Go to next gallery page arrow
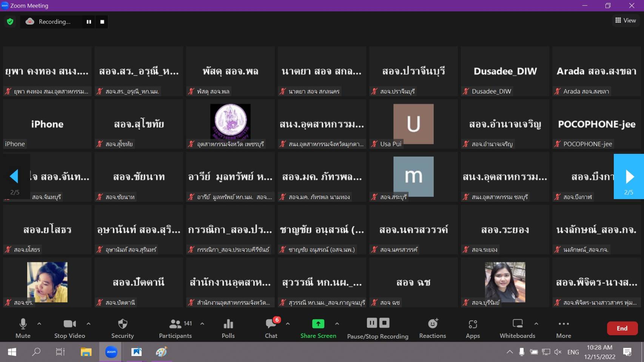Viewport: 644px width, 362px height. coord(629,176)
